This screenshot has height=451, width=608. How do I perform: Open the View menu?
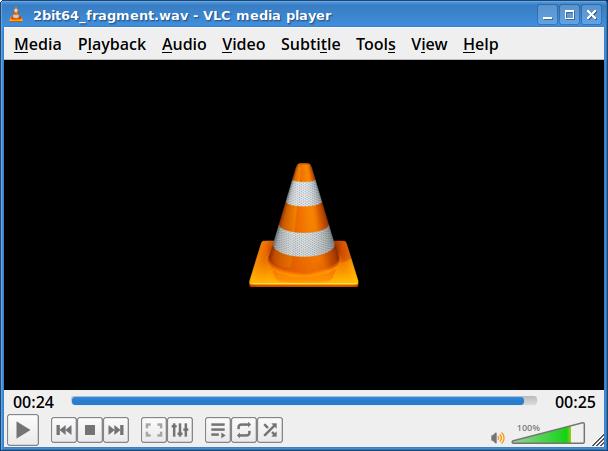click(x=429, y=45)
